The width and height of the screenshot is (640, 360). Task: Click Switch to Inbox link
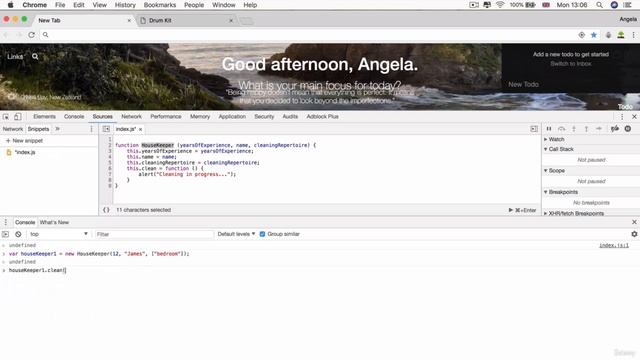571,64
